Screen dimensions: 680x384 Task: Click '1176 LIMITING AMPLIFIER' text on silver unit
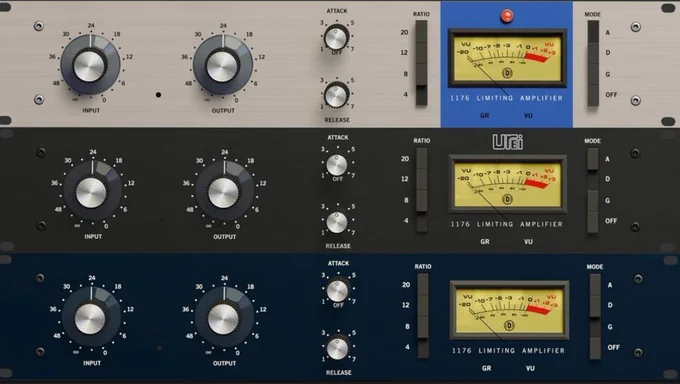coord(507,98)
